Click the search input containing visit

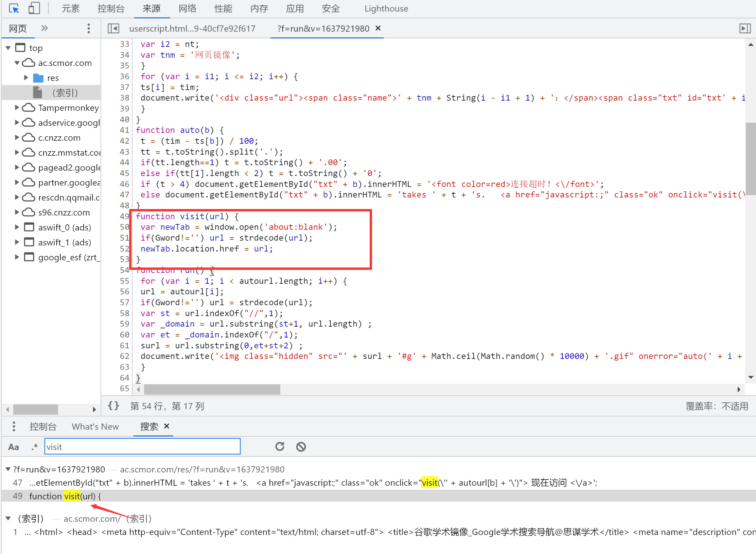coord(142,447)
